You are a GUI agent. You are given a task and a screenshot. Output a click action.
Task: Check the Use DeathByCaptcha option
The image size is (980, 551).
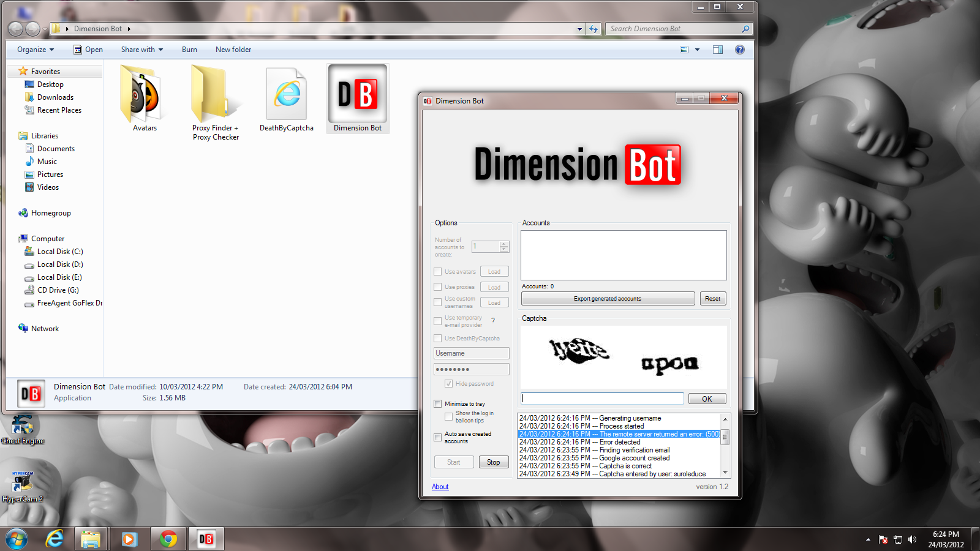coord(437,338)
